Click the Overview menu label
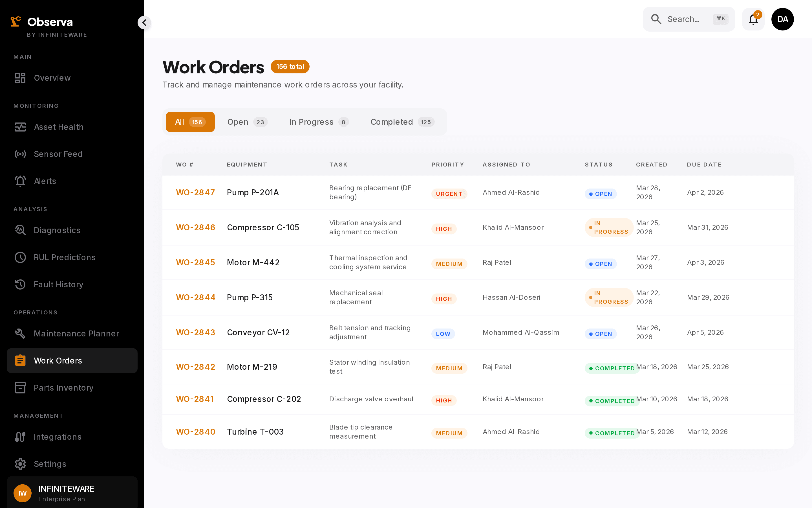 pyautogui.click(x=52, y=78)
